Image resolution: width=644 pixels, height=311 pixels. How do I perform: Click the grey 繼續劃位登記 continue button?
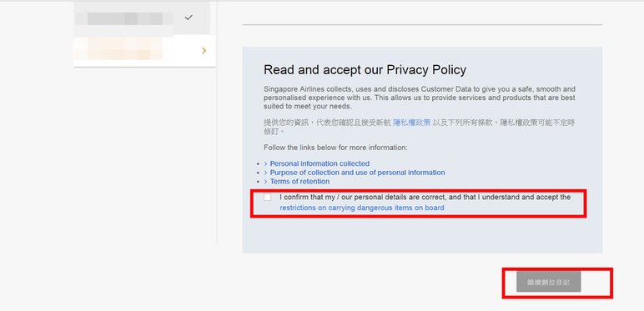click(549, 283)
